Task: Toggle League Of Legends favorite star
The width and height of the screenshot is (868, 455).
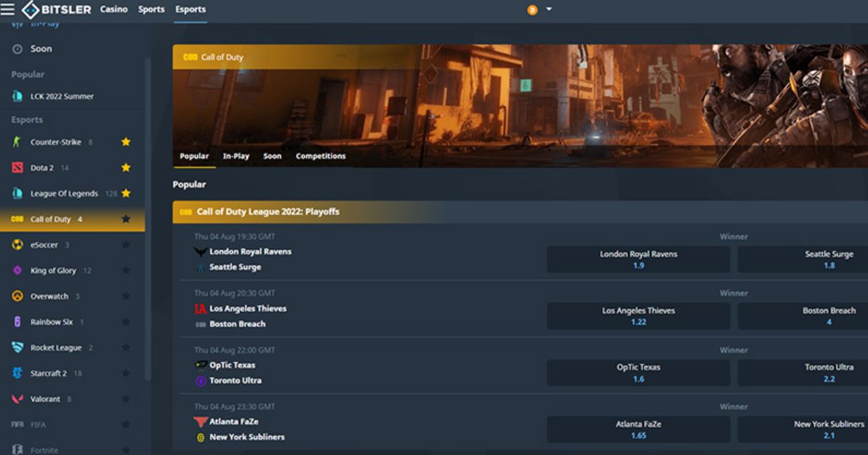Action: tap(126, 193)
